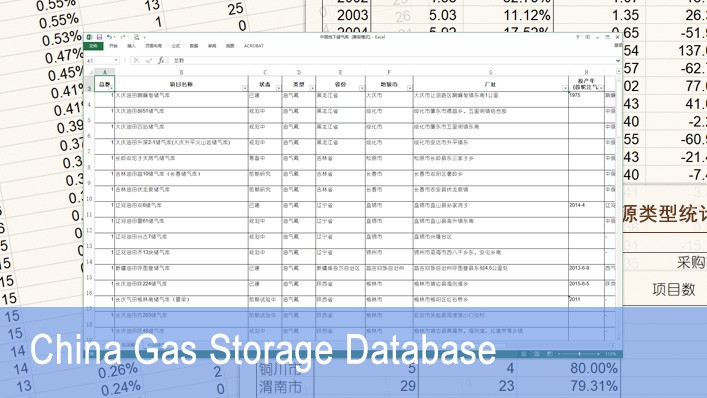Viewport: 707px width, 398px height.
Task: Open filter dropdown on 项目名称 column
Action: [245, 88]
